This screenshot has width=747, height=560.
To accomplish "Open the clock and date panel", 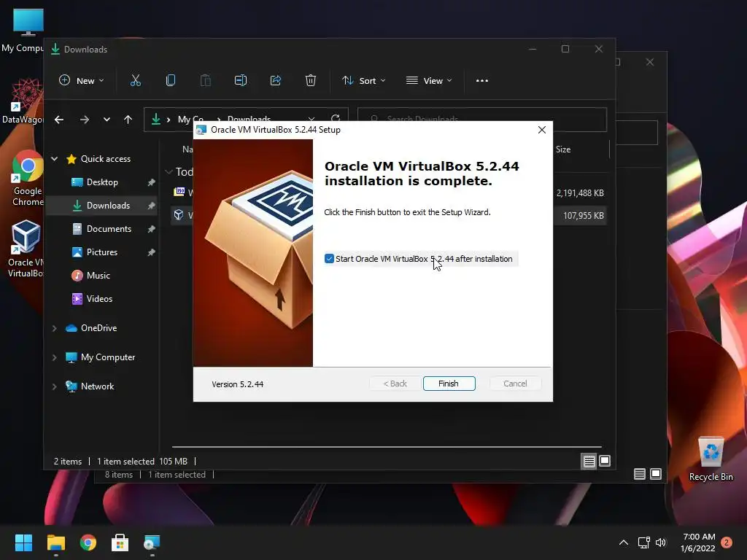I will (698, 542).
